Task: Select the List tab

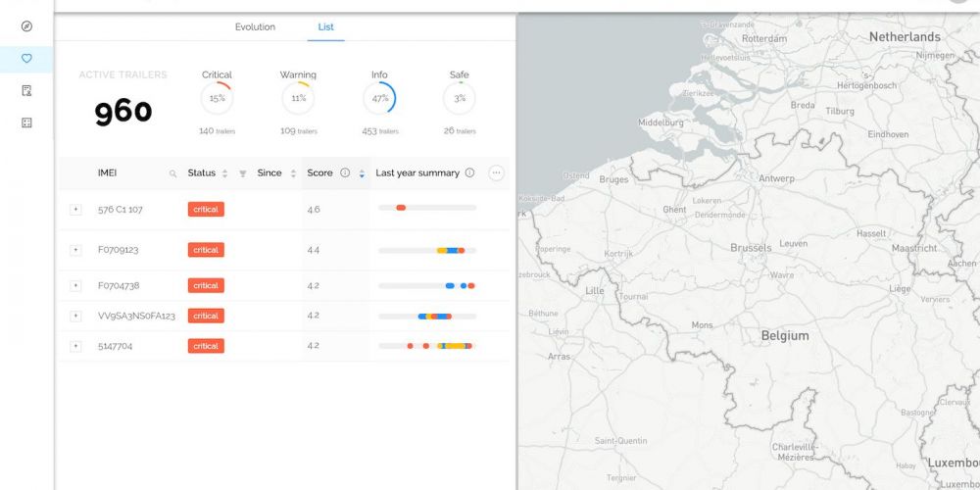Action: click(325, 27)
